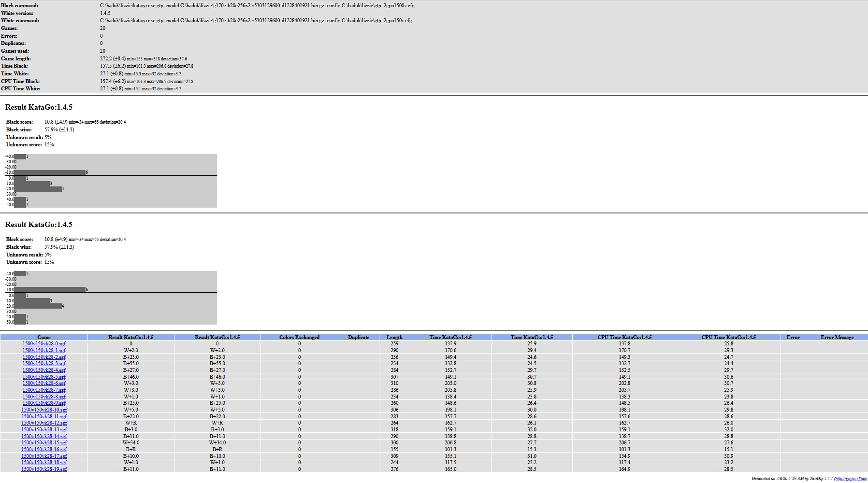Open the 1500v150vk28-4.sgf game link
This screenshot has width=868, height=483.
click(44, 370)
